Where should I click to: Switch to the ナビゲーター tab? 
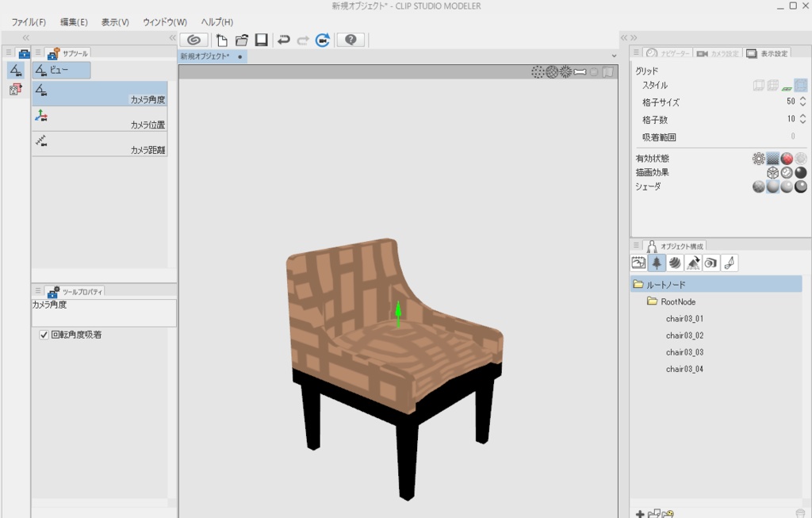point(668,53)
